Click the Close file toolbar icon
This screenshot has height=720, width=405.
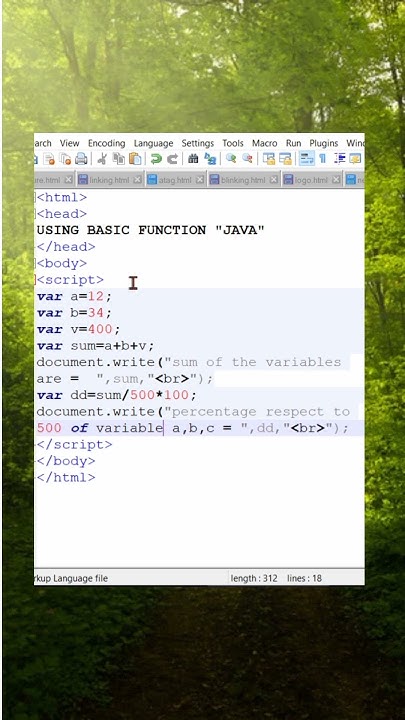point(49,159)
